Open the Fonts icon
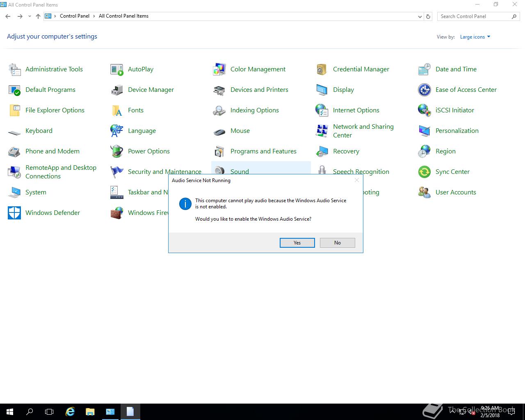Viewport: 525px width, 420px height. tap(117, 110)
